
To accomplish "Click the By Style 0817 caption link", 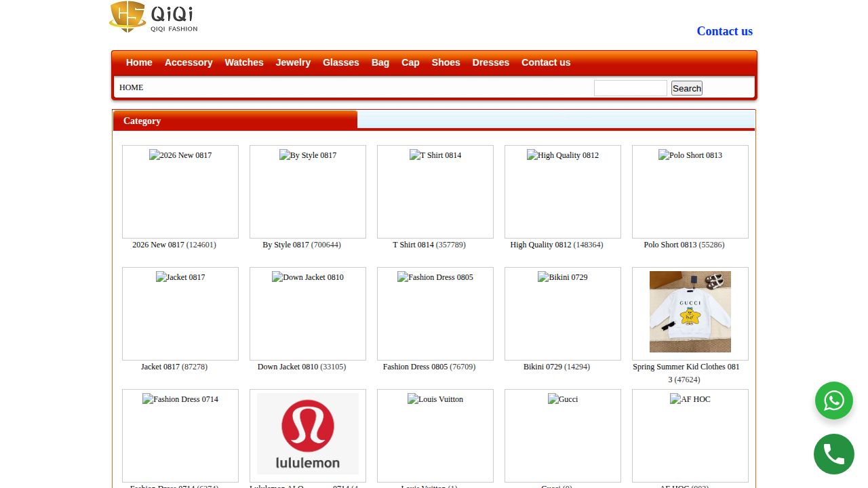I will coord(285,245).
